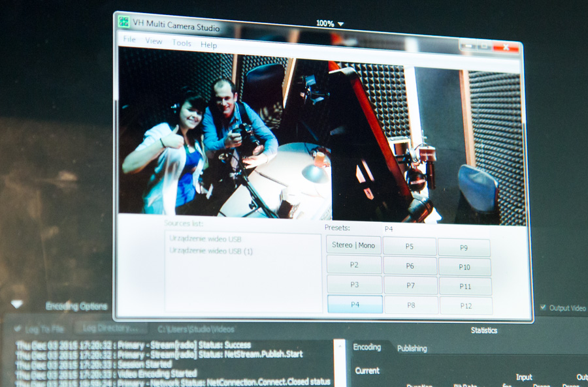Select the Urządzenie wideo USB (1) source
This screenshot has height=387, width=588.
(x=211, y=251)
